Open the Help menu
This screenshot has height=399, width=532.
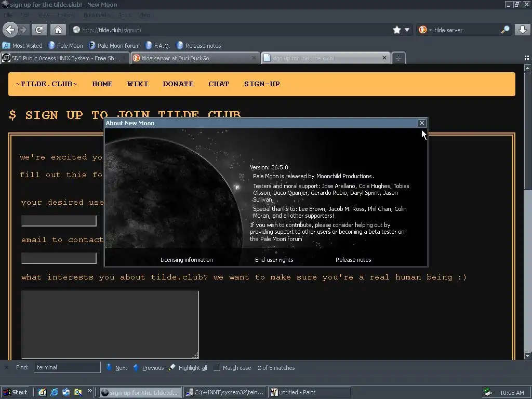pos(144,15)
